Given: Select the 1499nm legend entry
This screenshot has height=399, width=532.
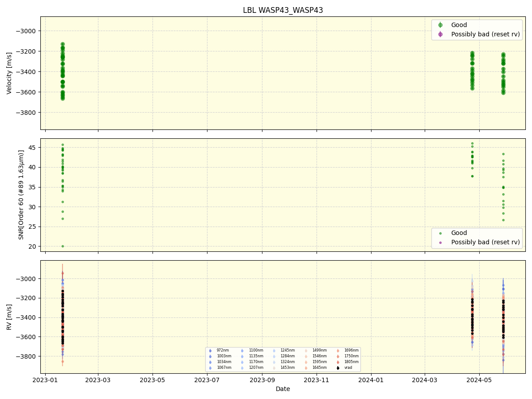Looking at the screenshot, I should tap(320, 350).
